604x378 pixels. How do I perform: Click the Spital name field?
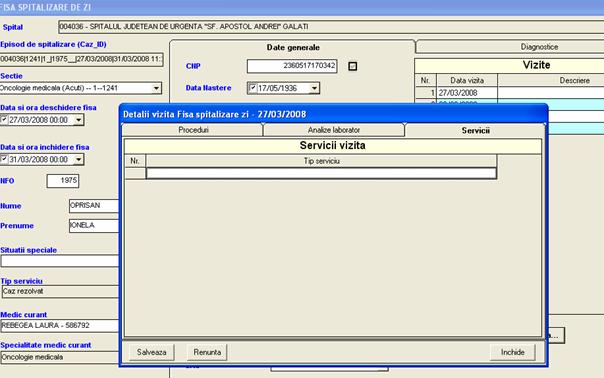(x=331, y=27)
